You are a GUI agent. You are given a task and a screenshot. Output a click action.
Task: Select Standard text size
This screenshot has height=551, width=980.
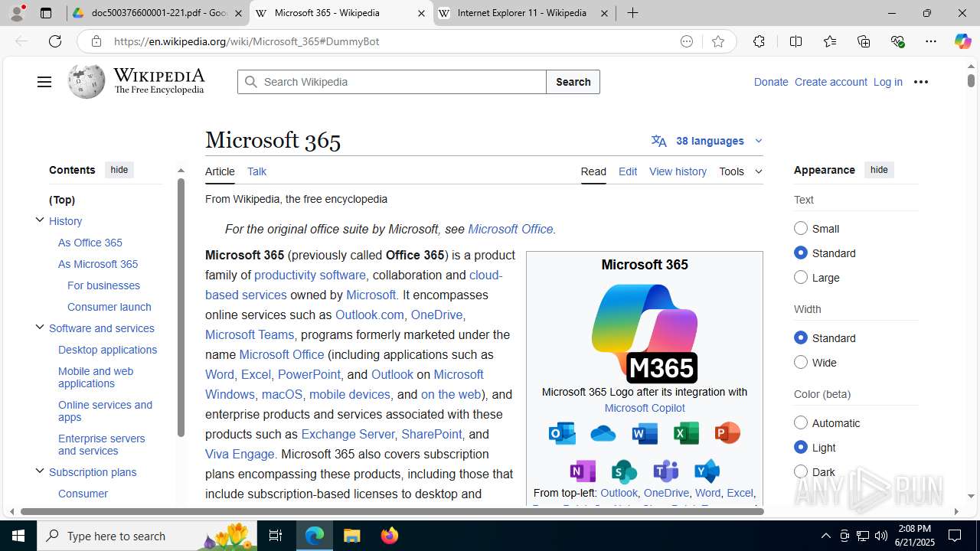(x=801, y=253)
